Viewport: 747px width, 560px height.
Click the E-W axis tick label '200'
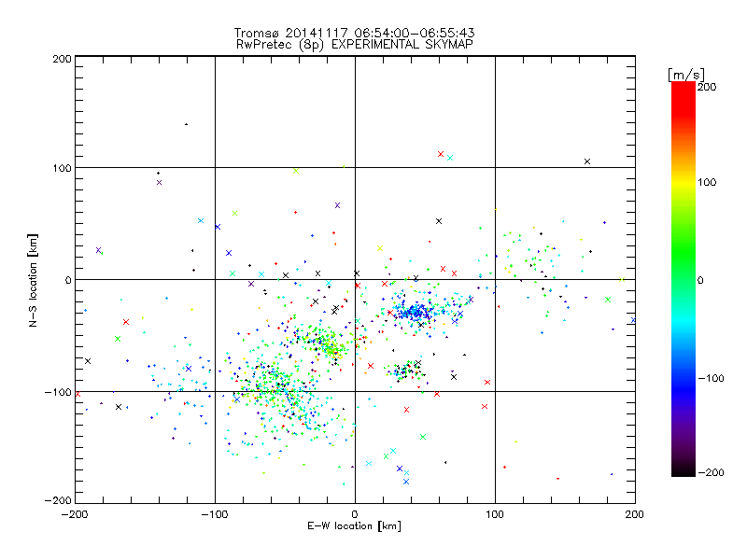635,514
